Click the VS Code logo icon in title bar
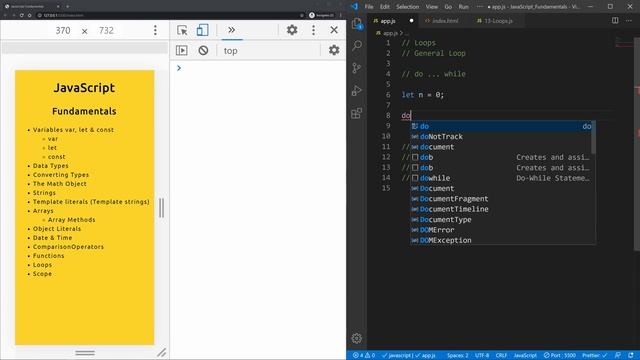This screenshot has width=640, height=360. click(x=354, y=6)
